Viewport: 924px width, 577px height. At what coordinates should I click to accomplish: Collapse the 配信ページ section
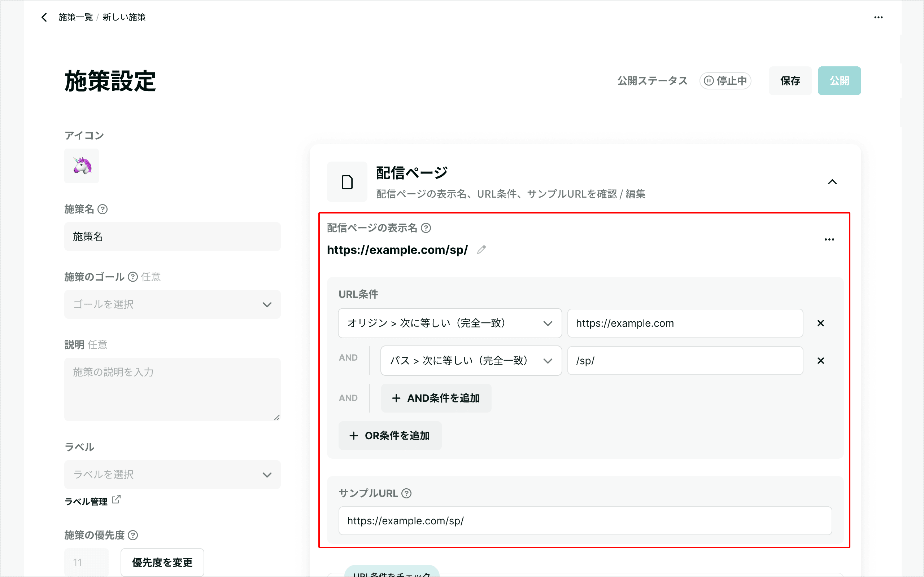coord(832,182)
